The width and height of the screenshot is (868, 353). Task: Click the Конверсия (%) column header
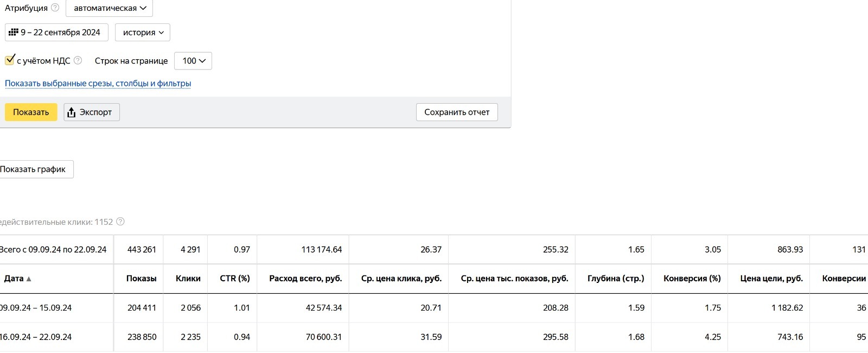[x=692, y=279]
